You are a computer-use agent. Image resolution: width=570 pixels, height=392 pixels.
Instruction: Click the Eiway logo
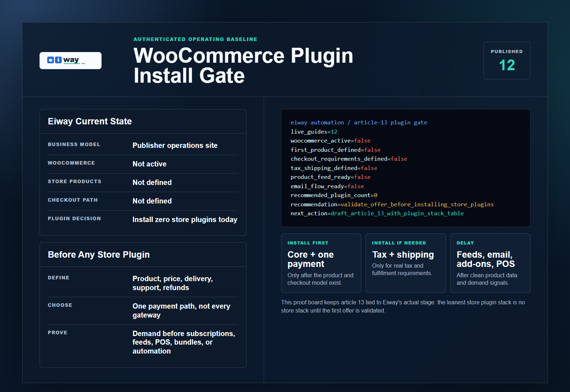pyautogui.click(x=70, y=61)
